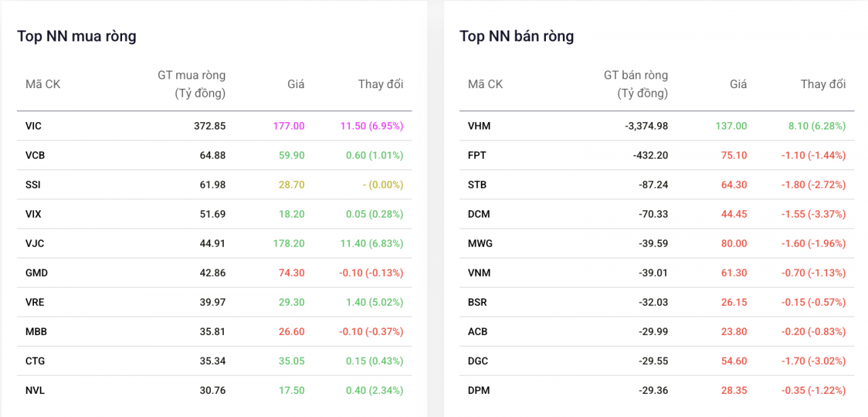The height and width of the screenshot is (417, 868).
Task: Click the Top NN bán ròng heading
Action: click(517, 37)
